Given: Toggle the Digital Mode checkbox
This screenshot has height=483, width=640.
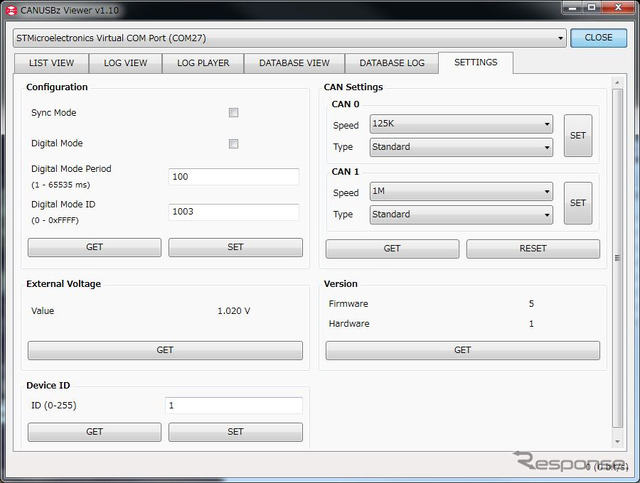Looking at the screenshot, I should point(233,144).
